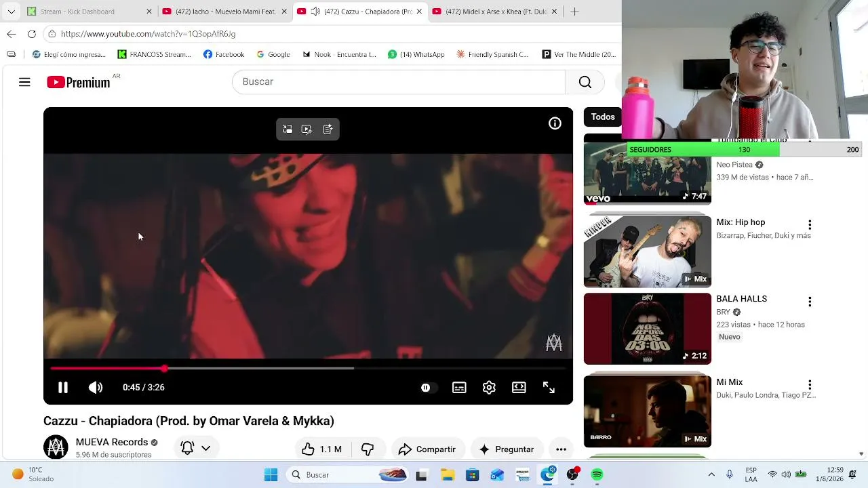Expand the browser tab search dropdown
The image size is (868, 488).
click(x=11, y=12)
